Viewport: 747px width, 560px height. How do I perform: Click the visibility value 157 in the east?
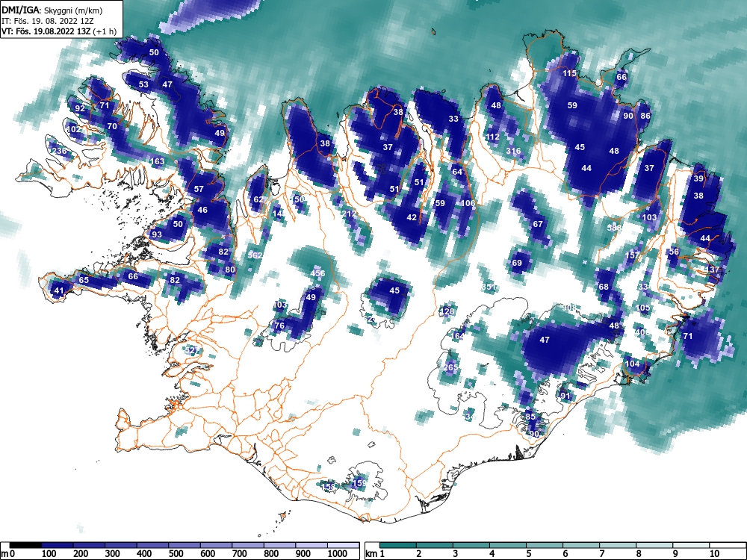(x=632, y=255)
